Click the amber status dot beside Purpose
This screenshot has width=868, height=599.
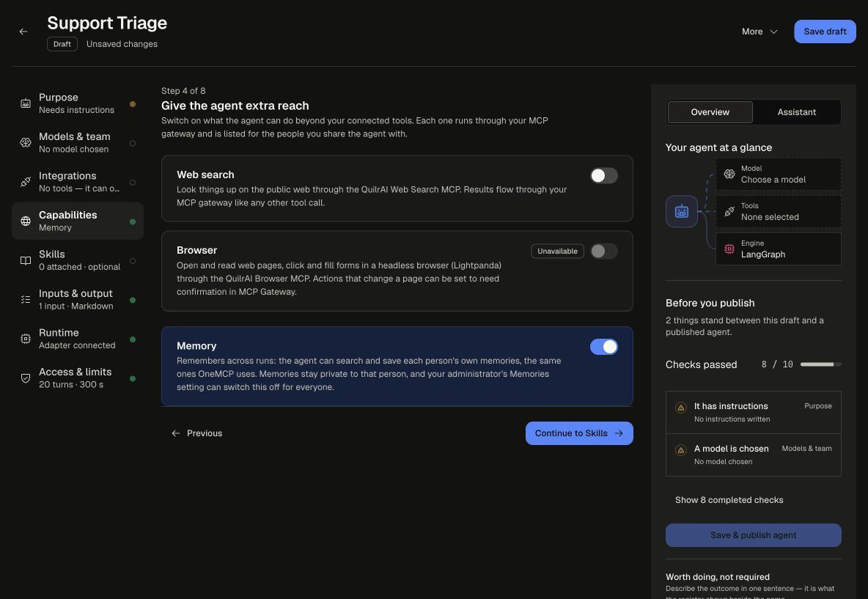coord(132,104)
